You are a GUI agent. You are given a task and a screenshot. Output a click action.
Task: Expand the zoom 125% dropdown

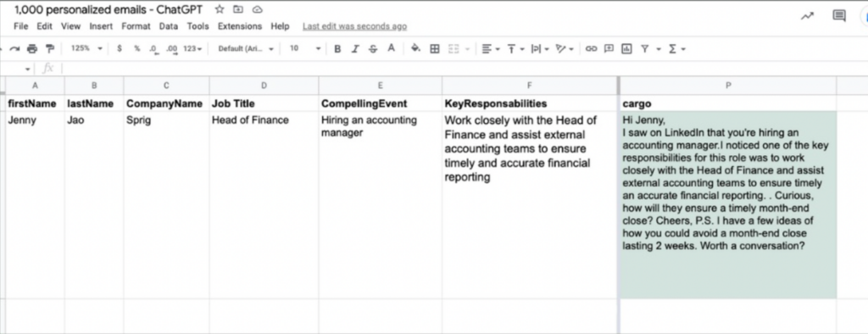coord(86,48)
